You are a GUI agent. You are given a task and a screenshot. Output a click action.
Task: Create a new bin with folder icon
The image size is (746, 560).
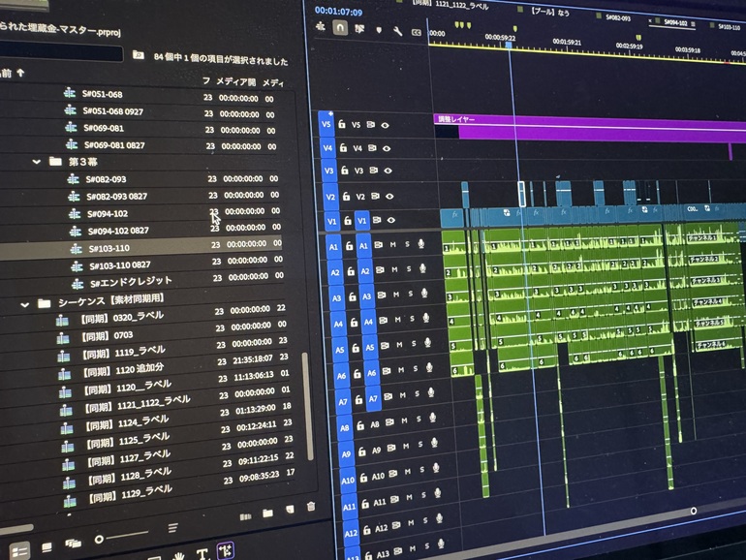coord(266,511)
